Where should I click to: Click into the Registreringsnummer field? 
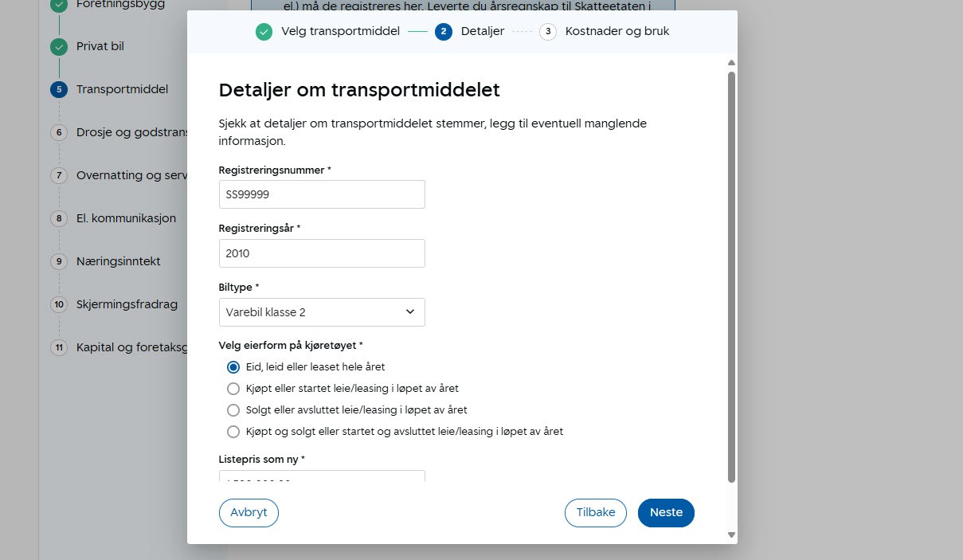point(322,194)
